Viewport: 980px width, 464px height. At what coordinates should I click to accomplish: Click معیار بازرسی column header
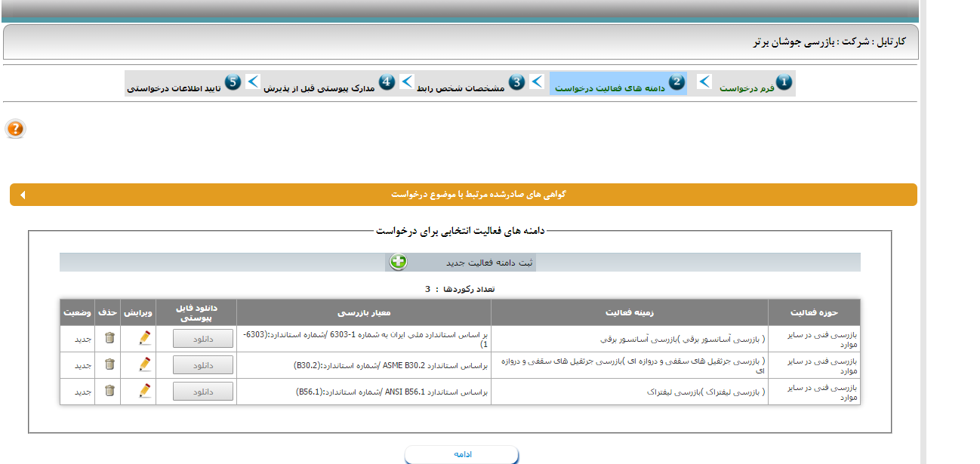pyautogui.click(x=364, y=312)
